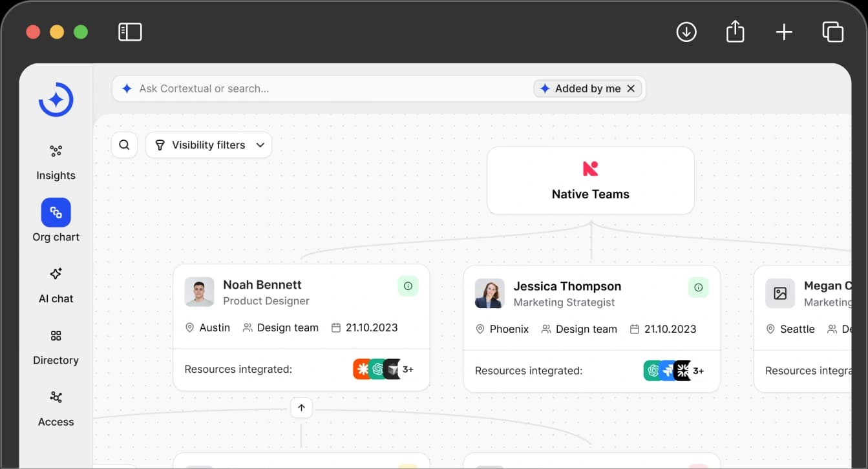Click Noah Bennett's green ChatGPT resource icon
Viewport: 868px width, 469px height.
pyautogui.click(x=377, y=370)
